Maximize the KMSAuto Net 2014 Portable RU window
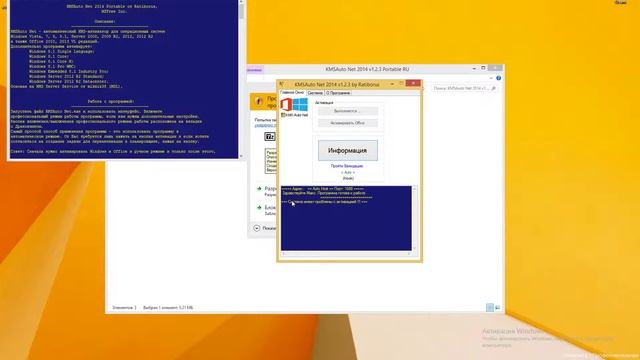 point(483,68)
